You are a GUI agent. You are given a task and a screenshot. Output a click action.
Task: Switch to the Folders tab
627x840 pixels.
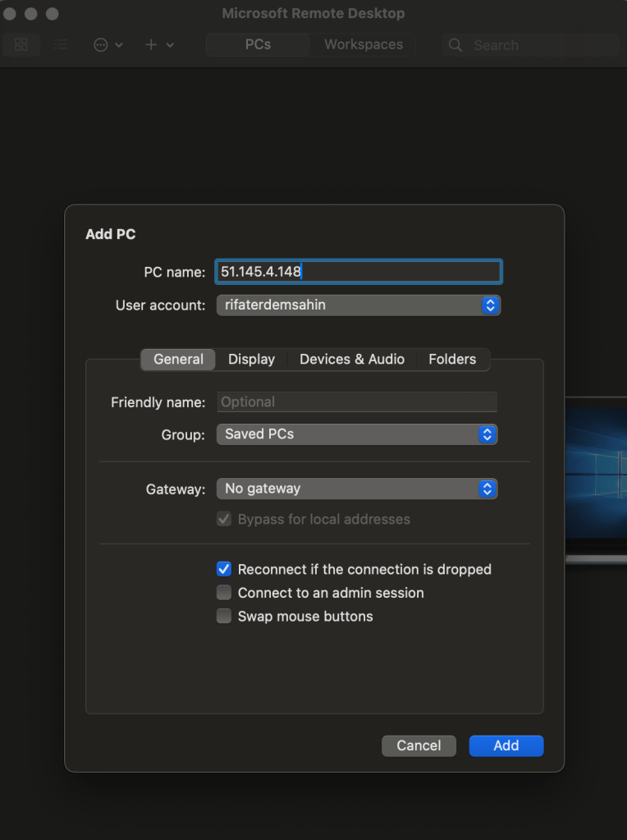coord(452,359)
